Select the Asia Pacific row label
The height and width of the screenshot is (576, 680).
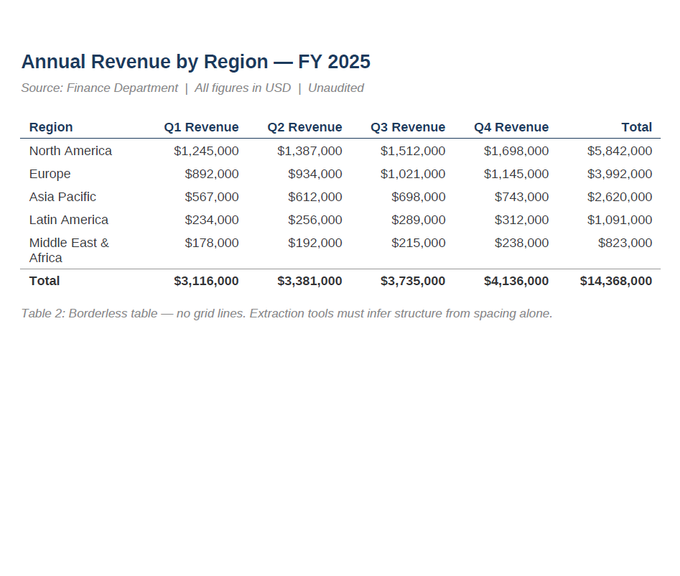[62, 196]
